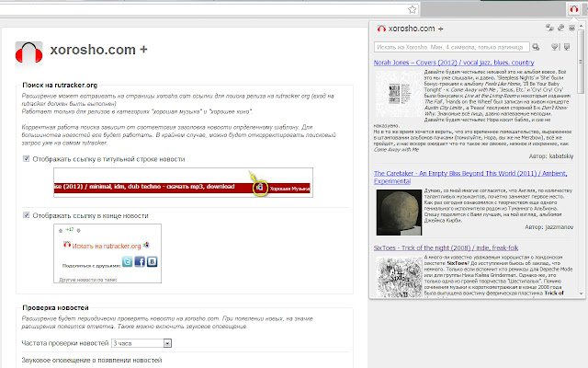
Task: Bookmark the page with the star icon
Action: 413,9
